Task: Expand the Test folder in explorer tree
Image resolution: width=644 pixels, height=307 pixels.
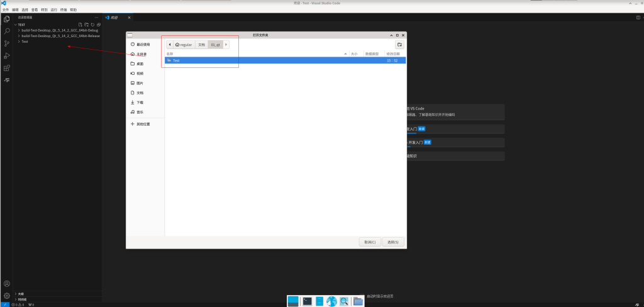Action: coord(25,42)
